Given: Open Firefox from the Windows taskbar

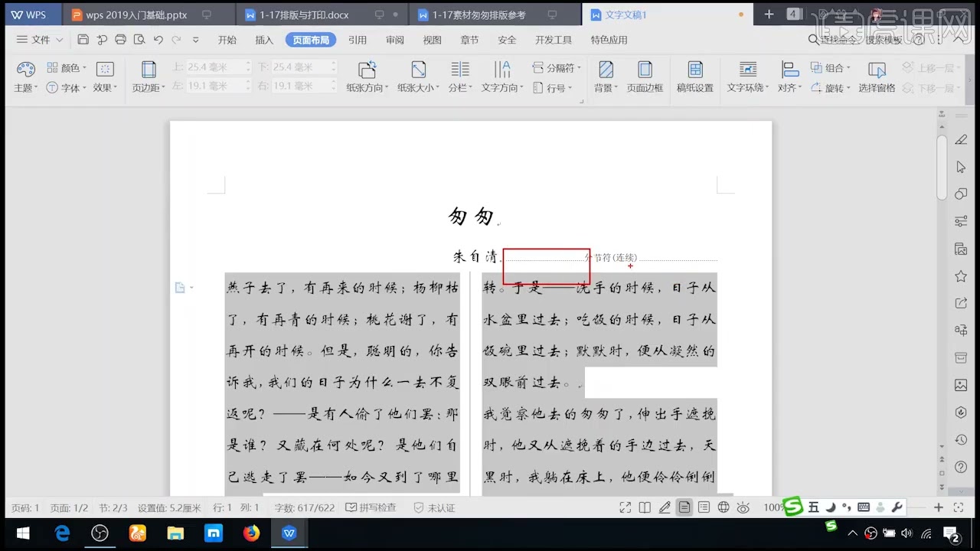Looking at the screenshot, I should [251, 533].
